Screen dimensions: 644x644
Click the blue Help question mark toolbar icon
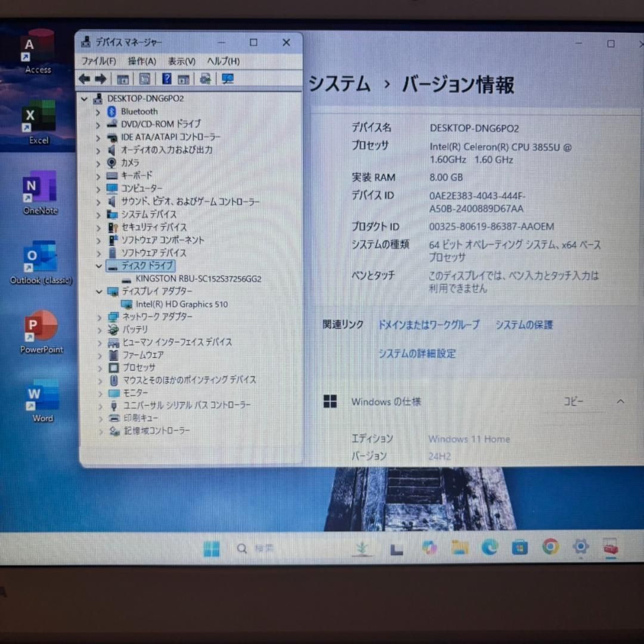(167, 79)
